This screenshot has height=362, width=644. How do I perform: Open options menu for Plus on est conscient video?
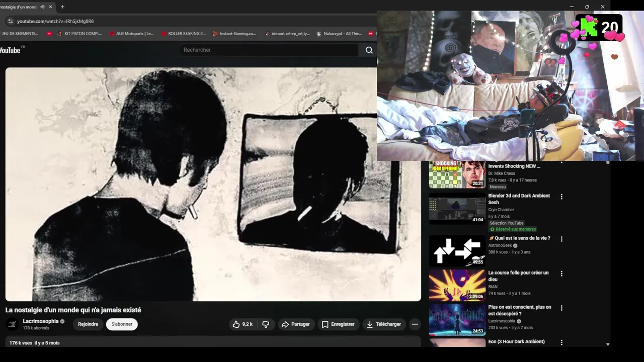coord(561,308)
